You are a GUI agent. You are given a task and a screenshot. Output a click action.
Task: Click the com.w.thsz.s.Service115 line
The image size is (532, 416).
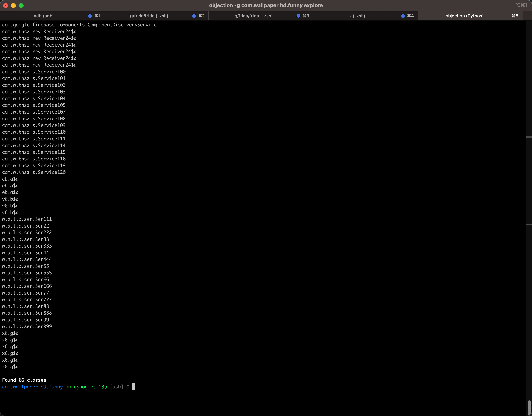pos(34,152)
